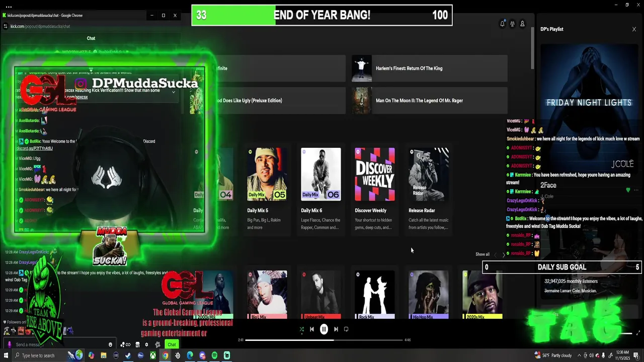Open Microsoft Edge from the taskbar
This screenshot has width=644, height=362.
point(190,355)
